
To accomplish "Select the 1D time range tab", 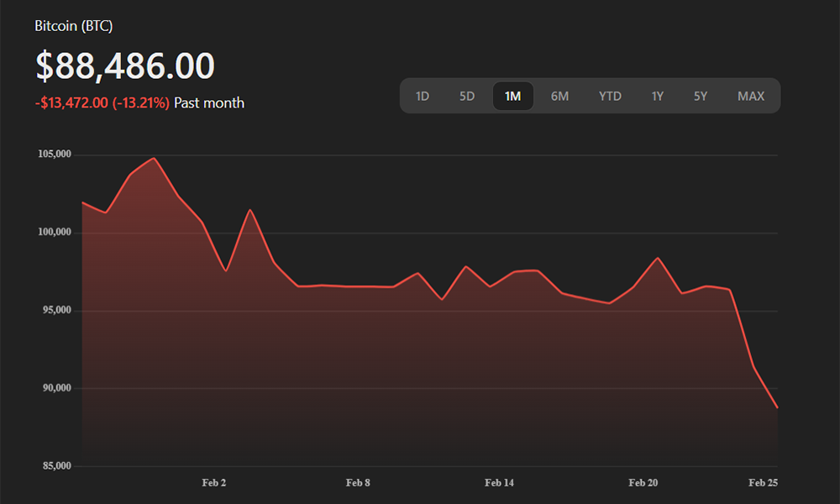I will pyautogui.click(x=423, y=96).
